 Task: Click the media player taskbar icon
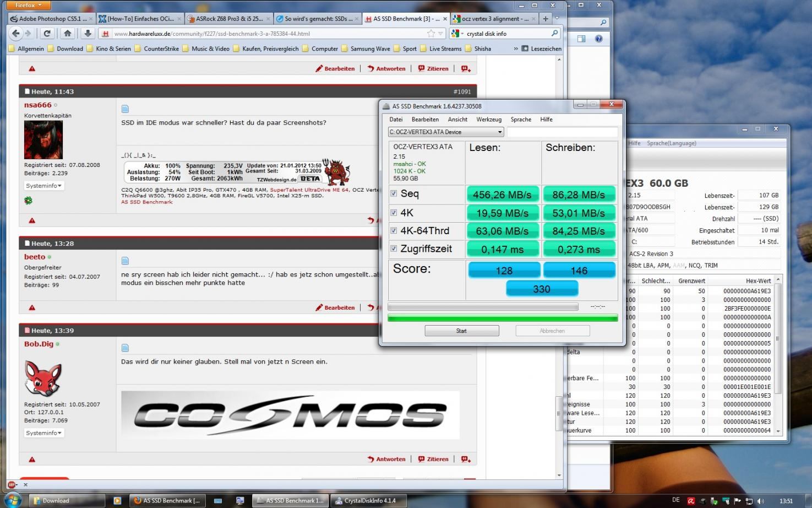(117, 501)
